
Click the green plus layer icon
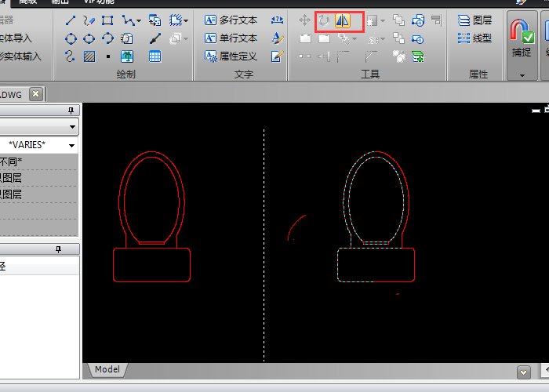pyautogui.click(x=418, y=56)
